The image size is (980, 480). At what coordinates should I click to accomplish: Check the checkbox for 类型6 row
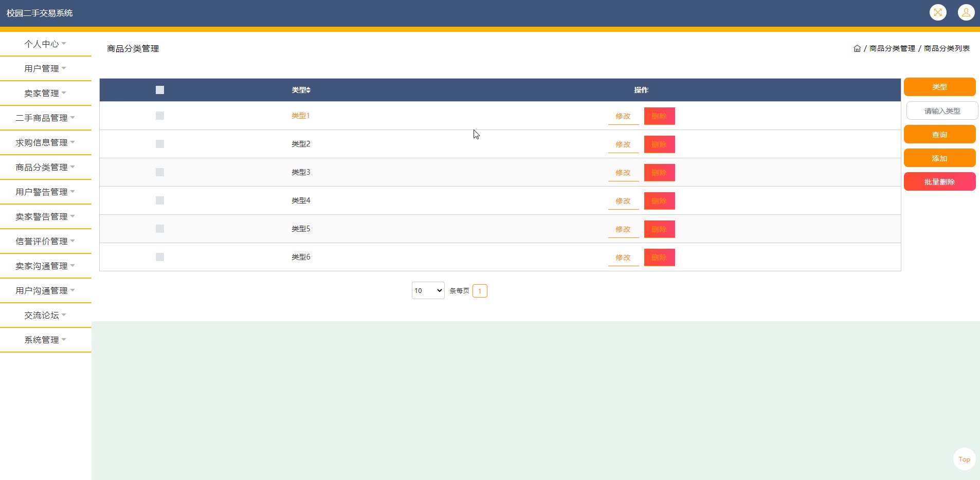click(x=160, y=257)
